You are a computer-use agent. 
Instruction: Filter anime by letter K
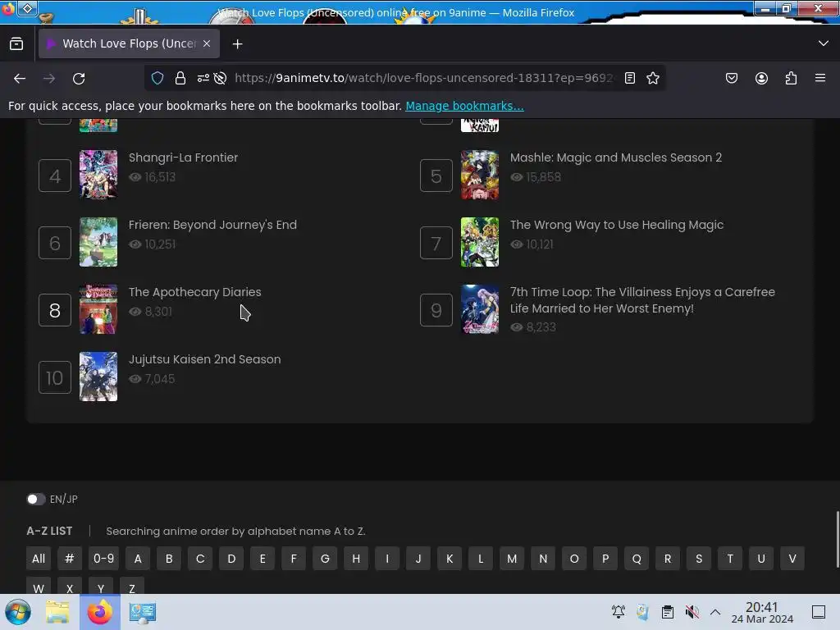tap(450, 559)
